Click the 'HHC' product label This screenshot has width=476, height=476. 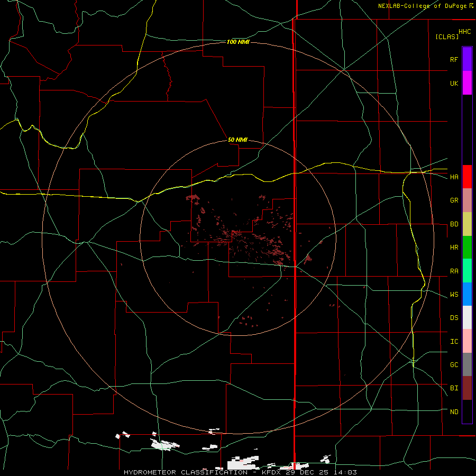[x=465, y=32]
